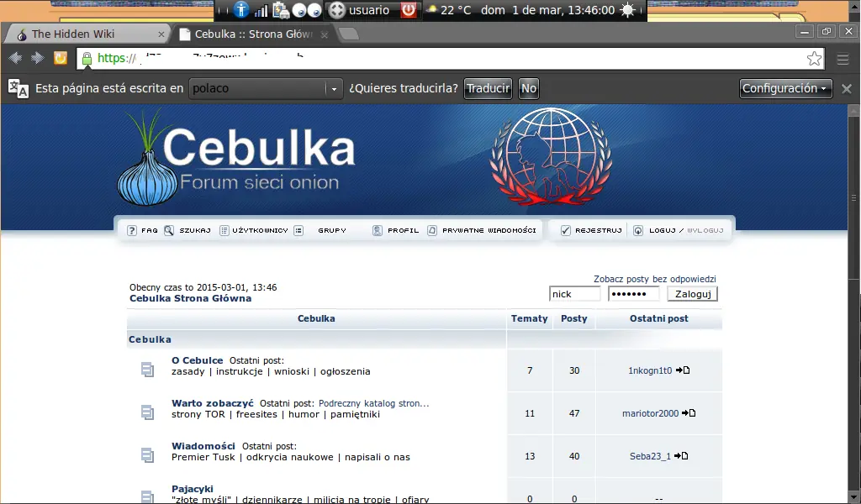
Task: Open the LOGUJ login link
Action: pos(663,230)
